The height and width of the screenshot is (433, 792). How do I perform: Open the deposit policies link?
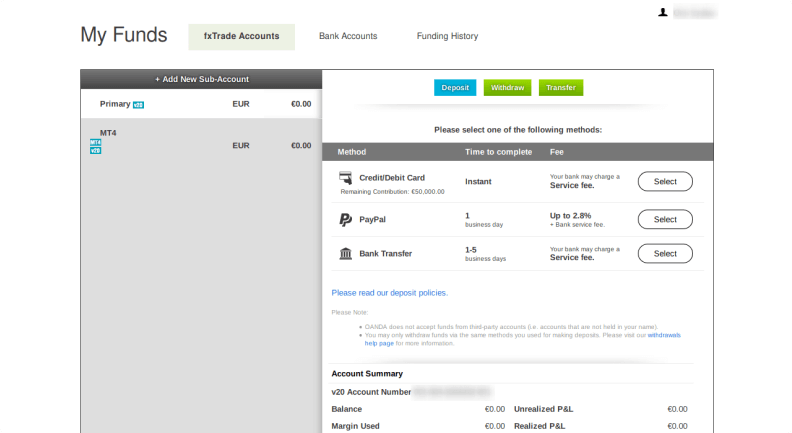pos(389,293)
